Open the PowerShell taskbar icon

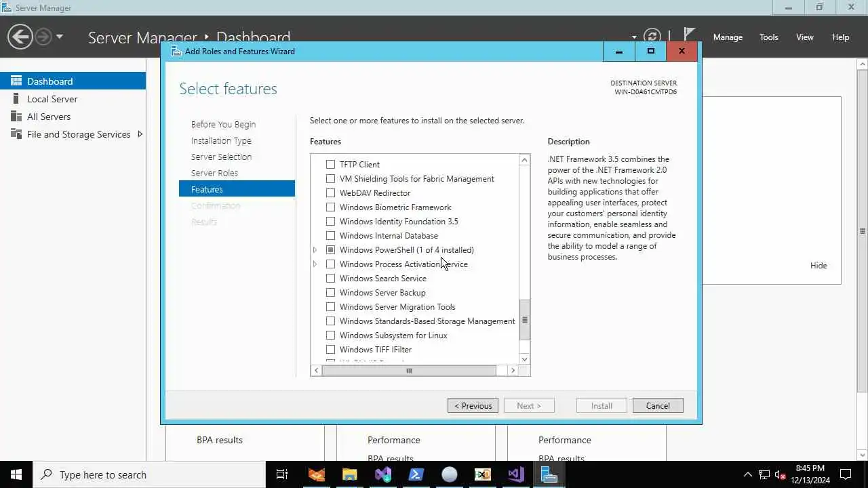coord(416,474)
